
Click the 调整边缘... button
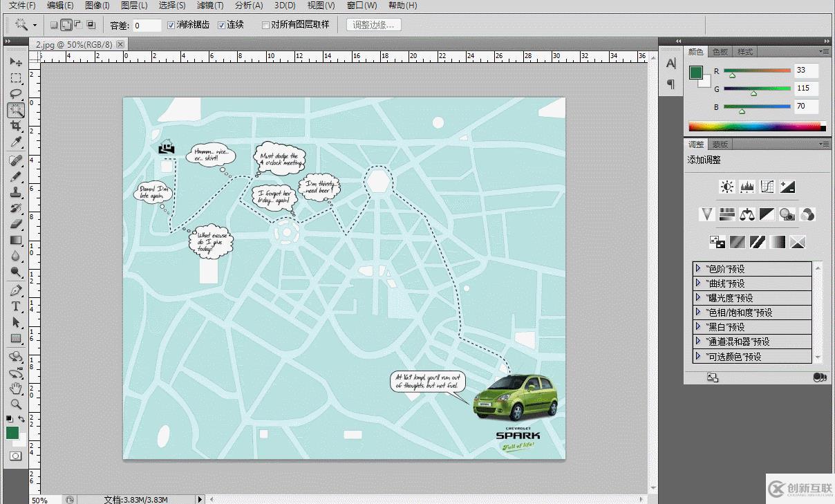pyautogui.click(x=373, y=25)
